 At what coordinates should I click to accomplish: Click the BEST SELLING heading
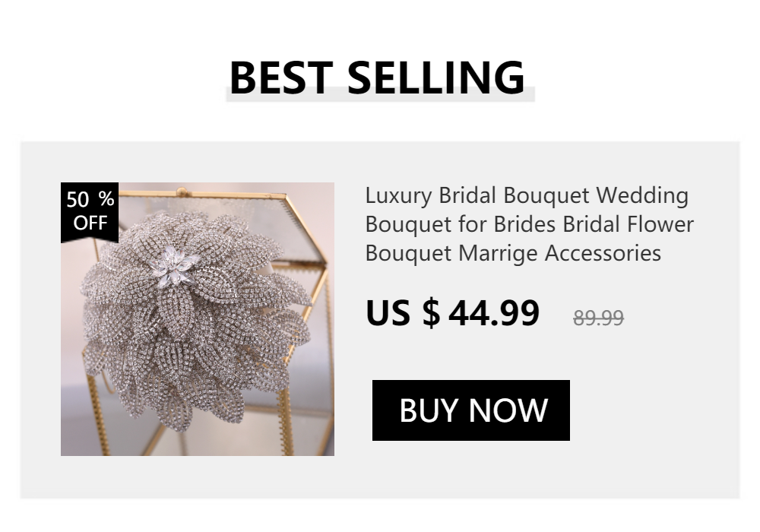(377, 78)
